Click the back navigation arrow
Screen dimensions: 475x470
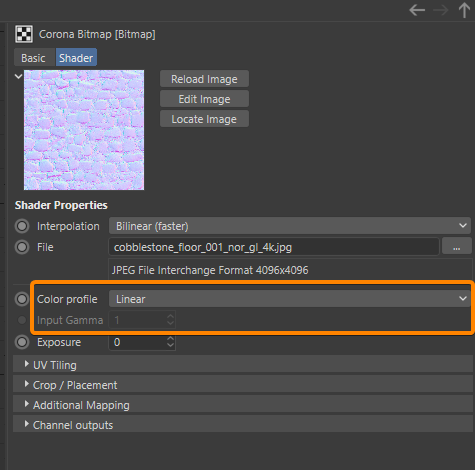pos(417,10)
